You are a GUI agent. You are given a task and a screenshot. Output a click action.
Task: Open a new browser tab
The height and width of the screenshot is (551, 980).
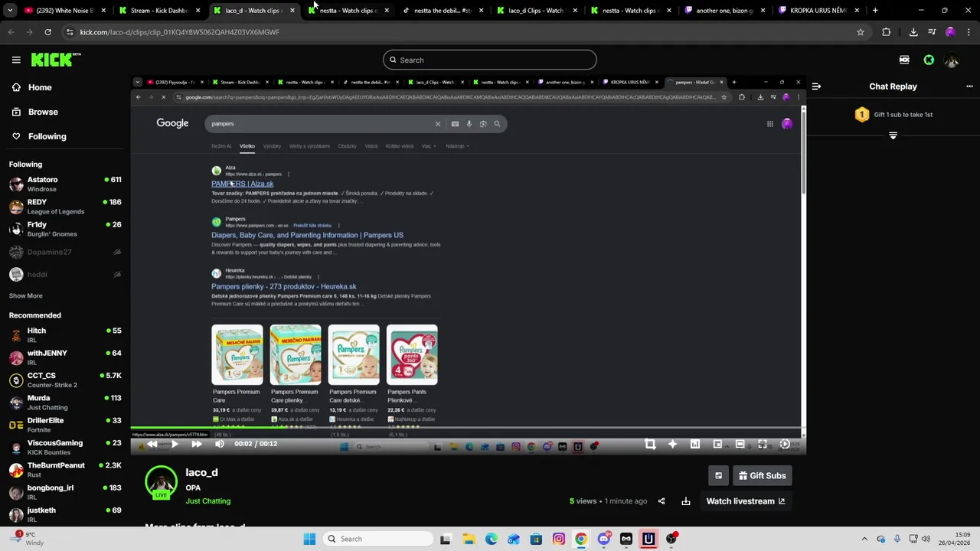[x=875, y=11]
